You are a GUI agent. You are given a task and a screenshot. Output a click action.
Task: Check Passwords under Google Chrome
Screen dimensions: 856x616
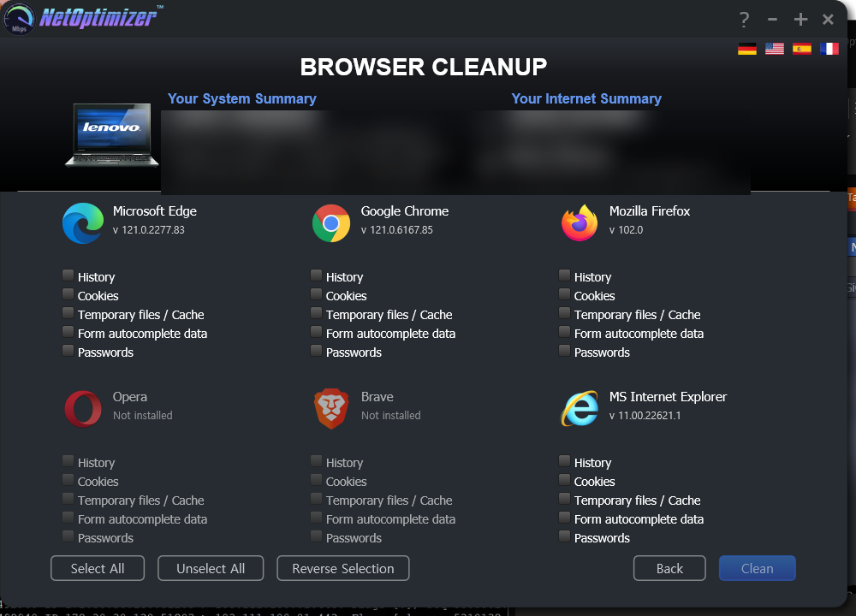click(316, 350)
